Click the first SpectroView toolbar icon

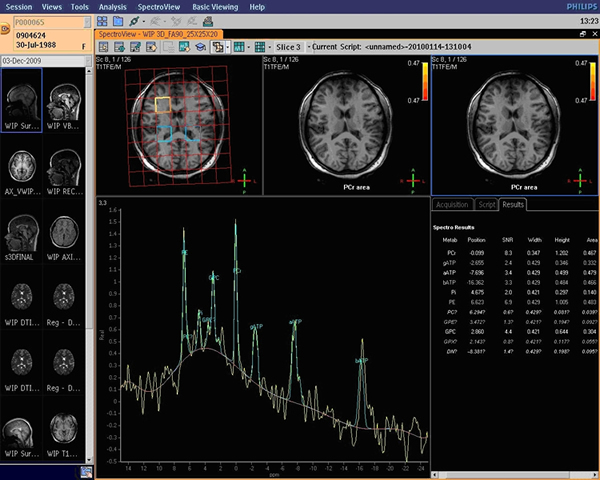click(104, 47)
